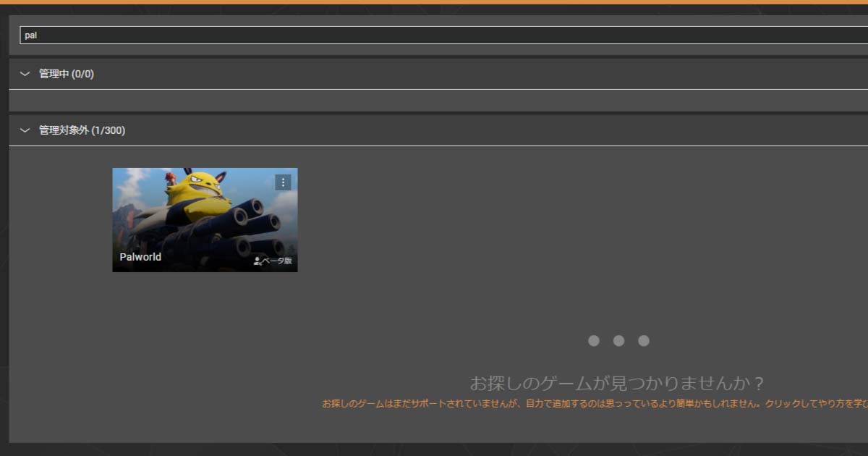Click the Palworld title text
The width and height of the screenshot is (868, 456).
click(140, 257)
